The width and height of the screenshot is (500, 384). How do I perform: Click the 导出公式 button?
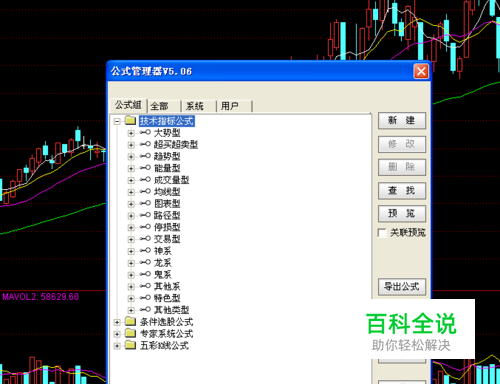tap(402, 287)
